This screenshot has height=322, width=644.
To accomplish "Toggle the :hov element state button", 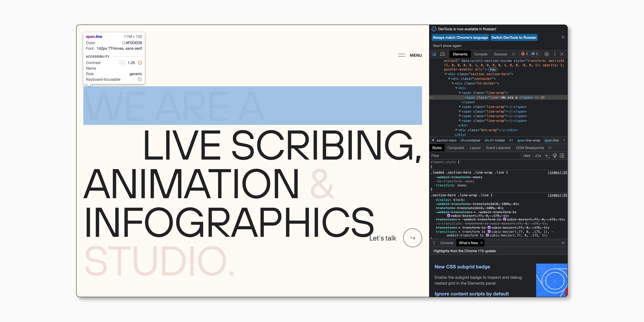I will pos(526,156).
